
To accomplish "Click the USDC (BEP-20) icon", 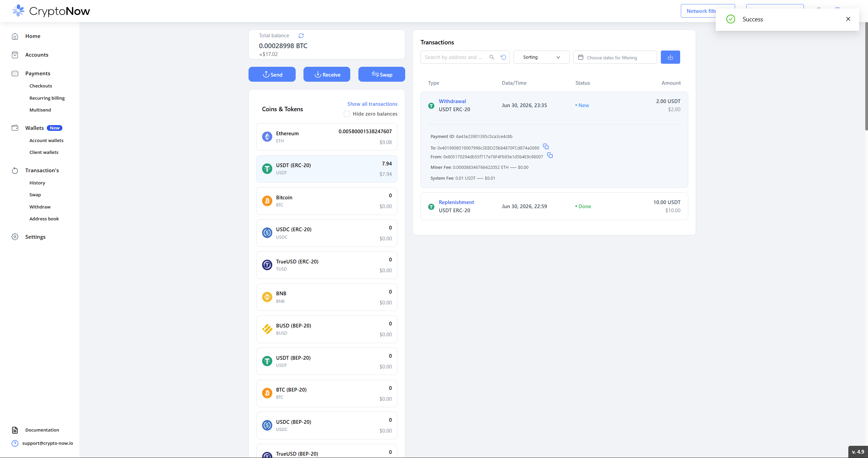I will [267, 425].
